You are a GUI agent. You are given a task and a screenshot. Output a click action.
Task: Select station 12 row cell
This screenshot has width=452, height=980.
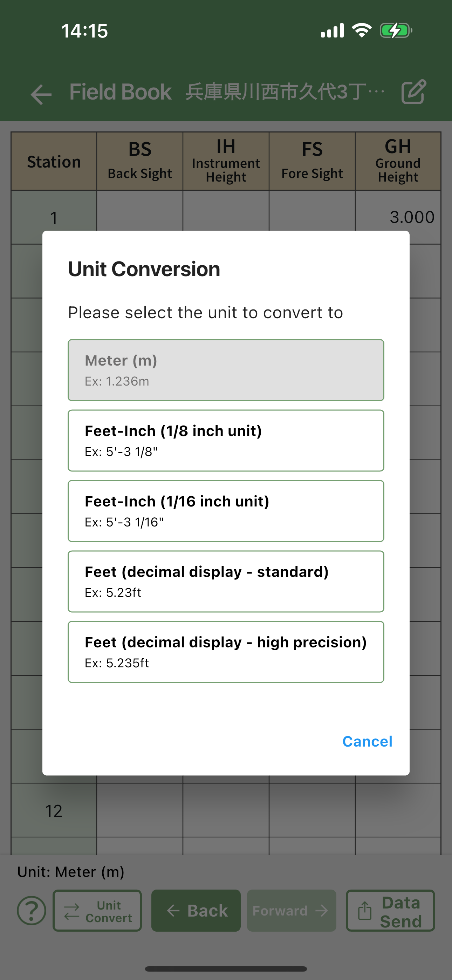[x=54, y=810]
